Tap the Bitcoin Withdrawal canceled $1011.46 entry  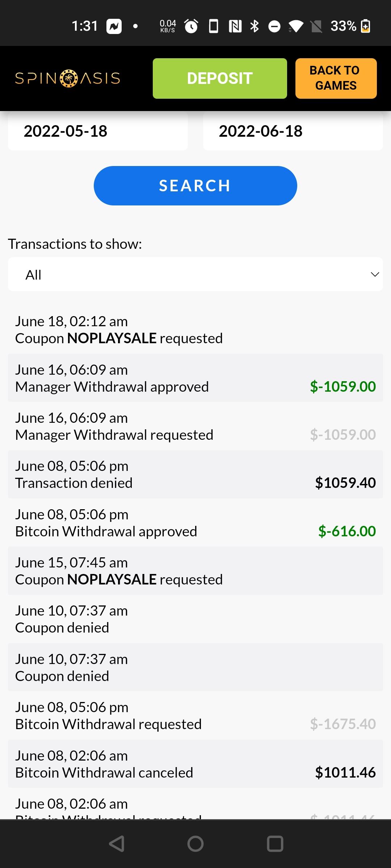[x=195, y=764]
